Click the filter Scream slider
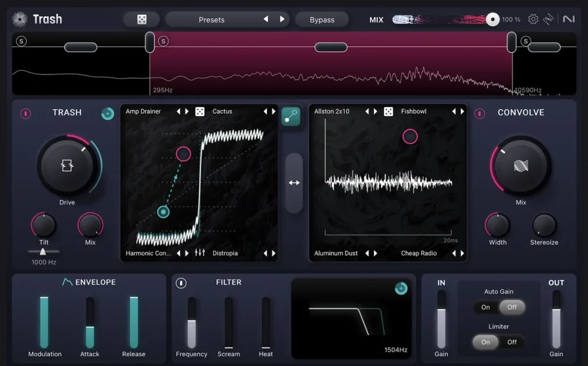 click(229, 322)
